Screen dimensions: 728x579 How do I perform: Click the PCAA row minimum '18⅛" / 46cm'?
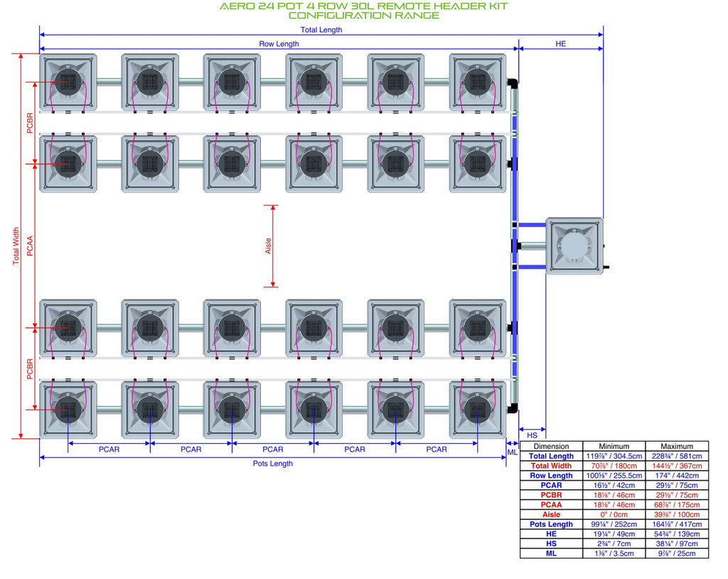(614, 504)
